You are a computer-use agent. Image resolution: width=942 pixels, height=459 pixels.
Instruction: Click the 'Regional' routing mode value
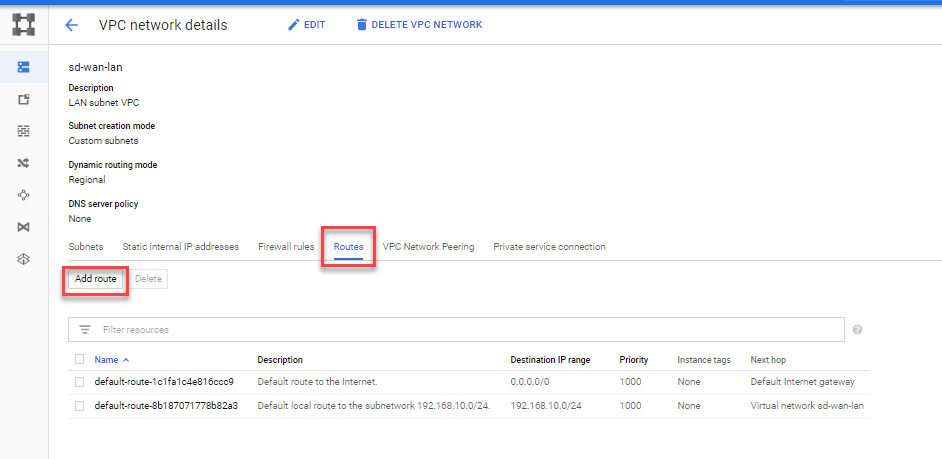tap(87, 180)
